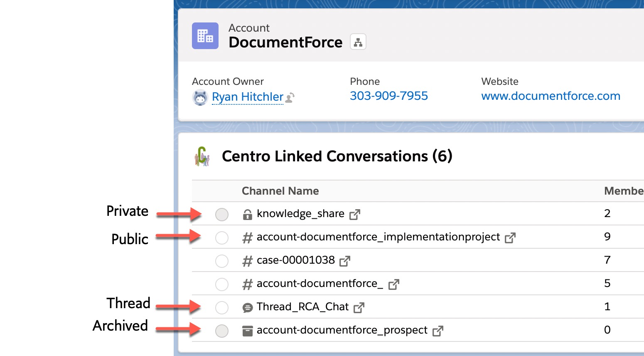644x356 pixels.
Task: Open account-documentforce_ external link icon
Action: (394, 284)
